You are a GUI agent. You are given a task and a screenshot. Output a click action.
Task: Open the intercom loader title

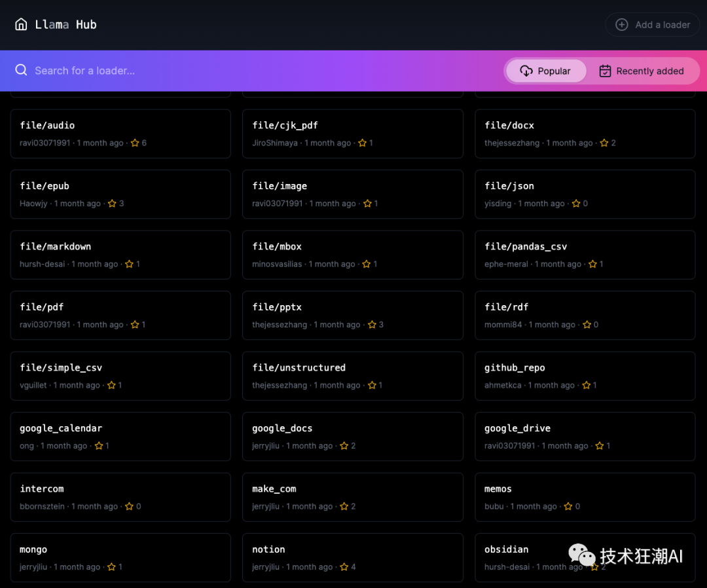(x=41, y=488)
